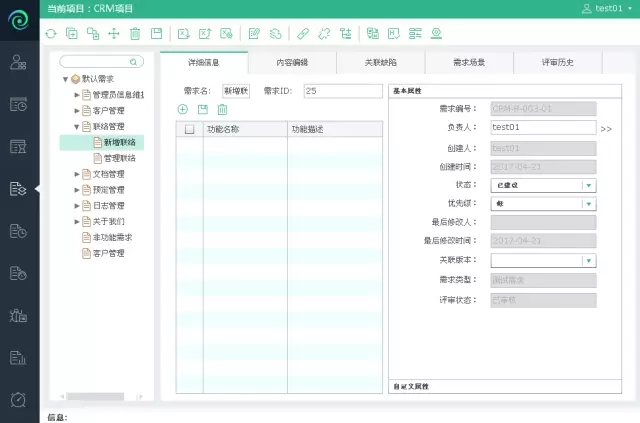Click the add child requirement toolbar icon
Screen dimensions: 640x423
pyautogui.click(x=93, y=33)
